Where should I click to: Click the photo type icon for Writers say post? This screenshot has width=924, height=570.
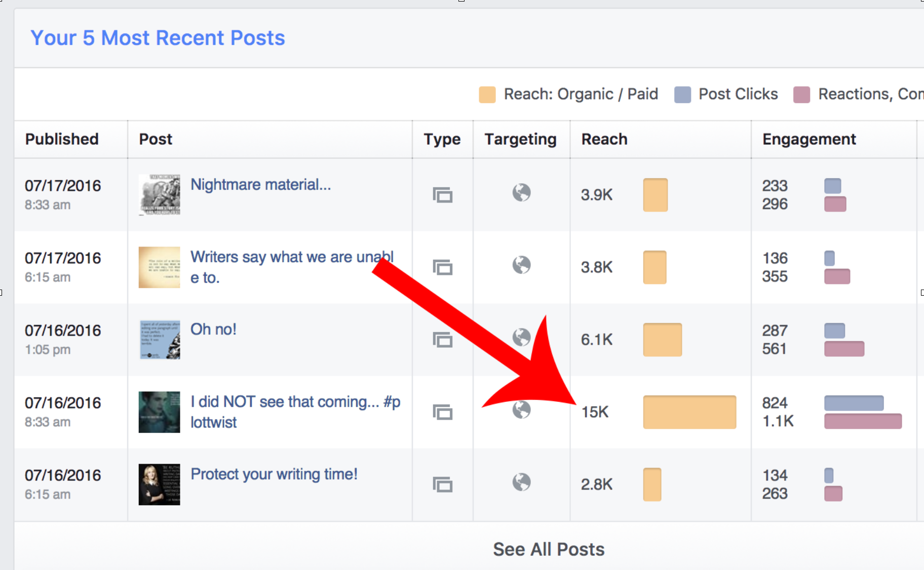coord(442,267)
